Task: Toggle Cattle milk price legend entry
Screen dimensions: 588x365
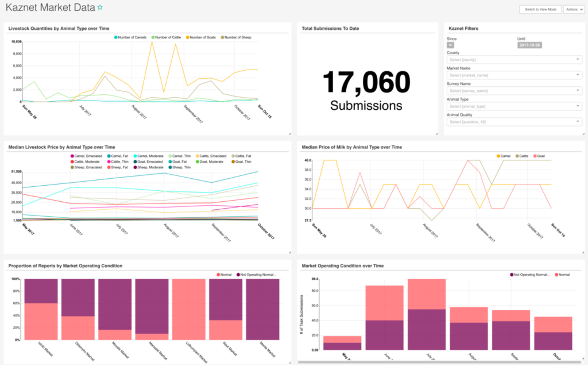Action: pos(522,156)
